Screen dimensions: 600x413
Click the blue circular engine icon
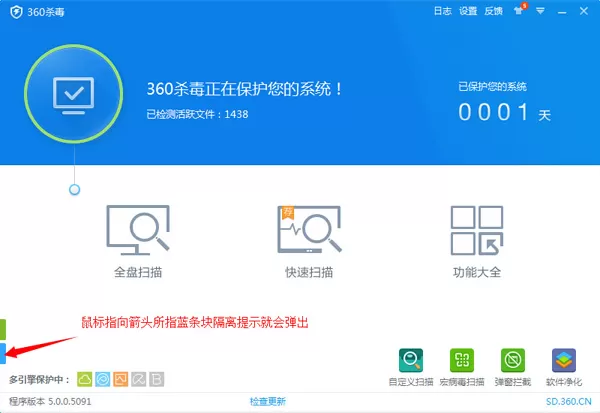pyautogui.click(x=103, y=379)
